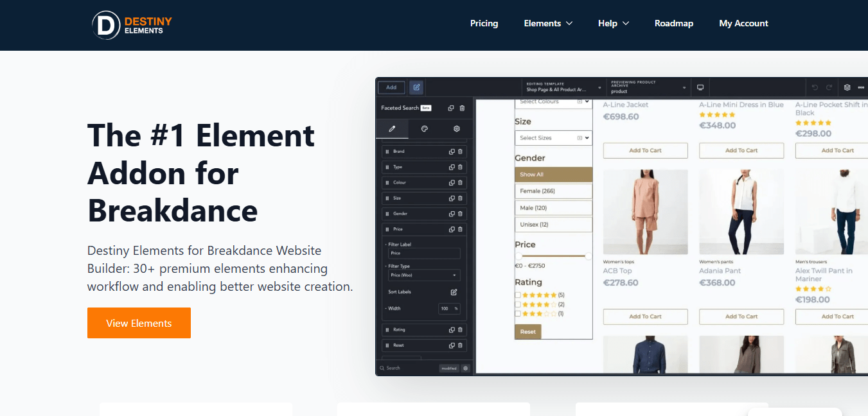868x416 pixels.
Task: Open the palette design tab icon
Action: click(x=424, y=128)
